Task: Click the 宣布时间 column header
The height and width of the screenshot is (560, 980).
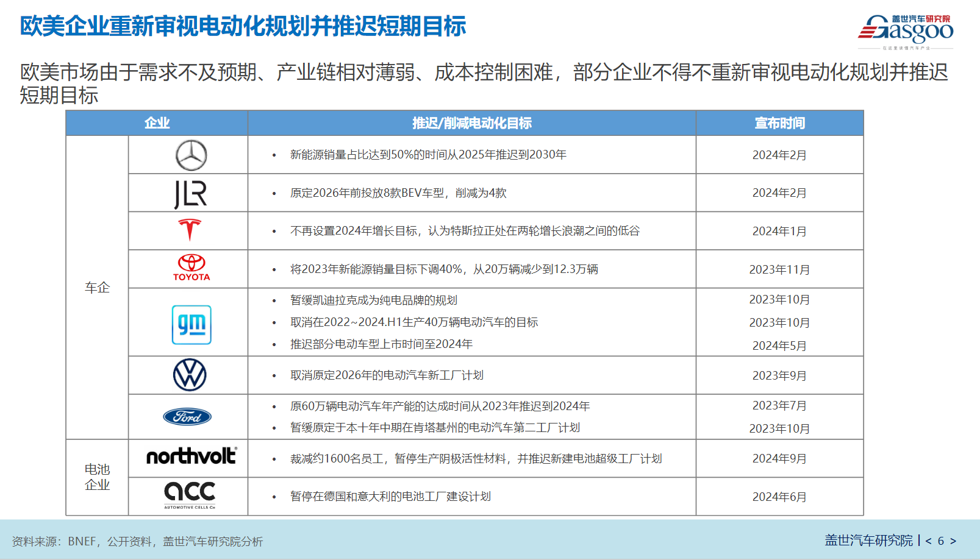Action: [x=779, y=123]
